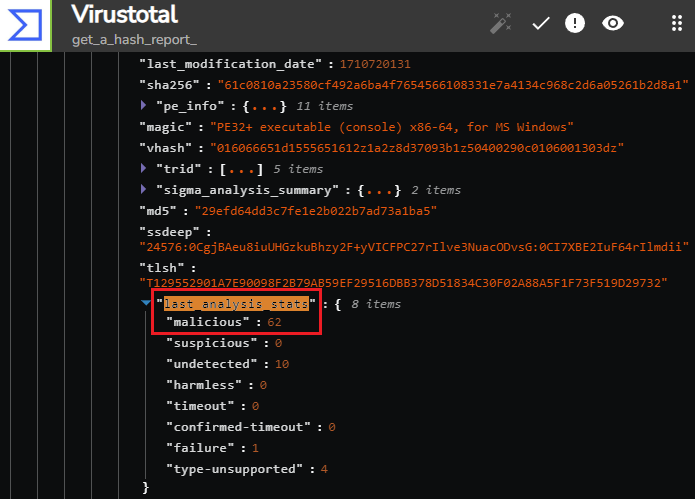The width and height of the screenshot is (695, 499).
Task: Click the malicious count value 62
Action: click(274, 322)
